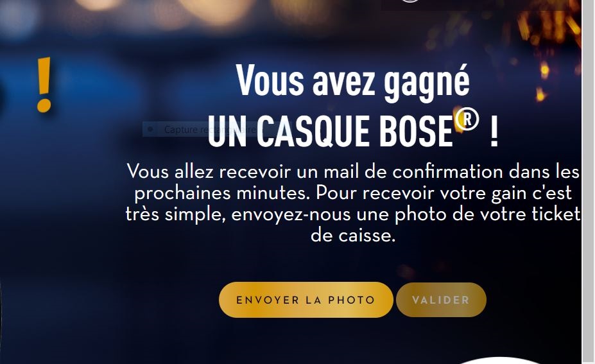Click the ENVOYER LA PHOTO button
This screenshot has width=595, height=364.
306,300
